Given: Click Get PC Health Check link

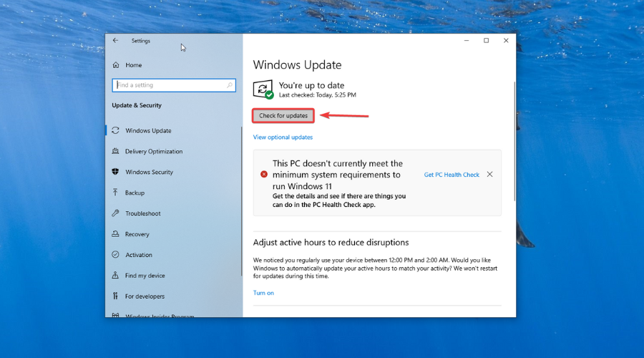Looking at the screenshot, I should (452, 175).
